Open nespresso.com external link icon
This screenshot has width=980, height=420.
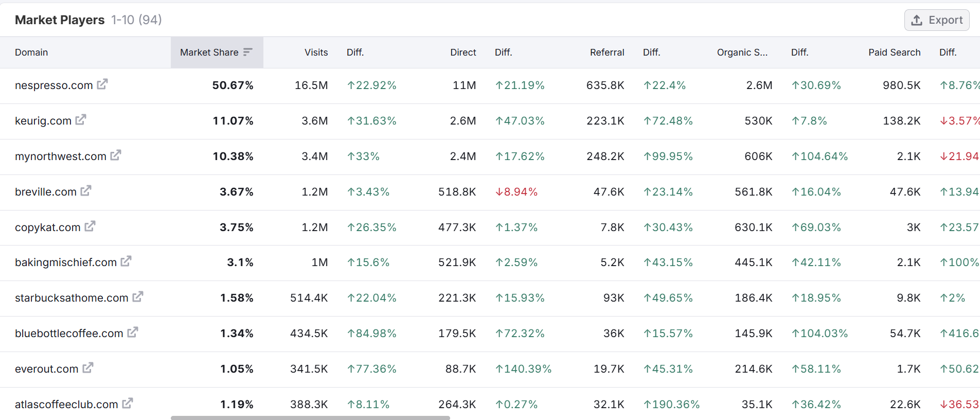102,84
